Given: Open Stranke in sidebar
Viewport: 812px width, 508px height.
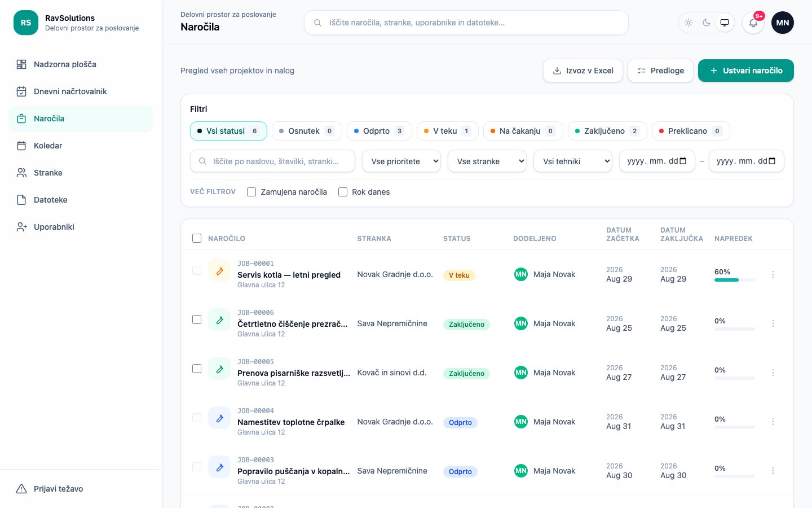Looking at the screenshot, I should click(x=81, y=173).
